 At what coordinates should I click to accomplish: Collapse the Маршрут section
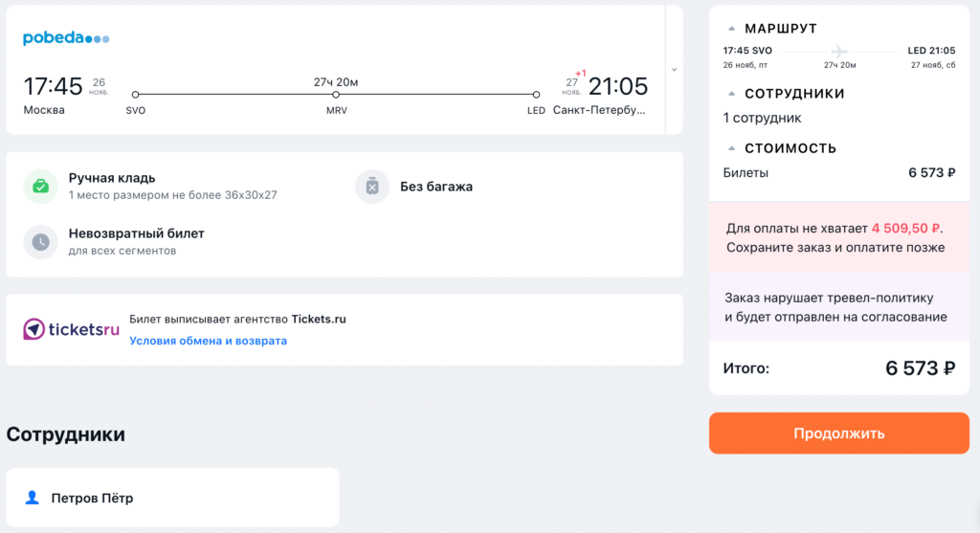(x=731, y=29)
